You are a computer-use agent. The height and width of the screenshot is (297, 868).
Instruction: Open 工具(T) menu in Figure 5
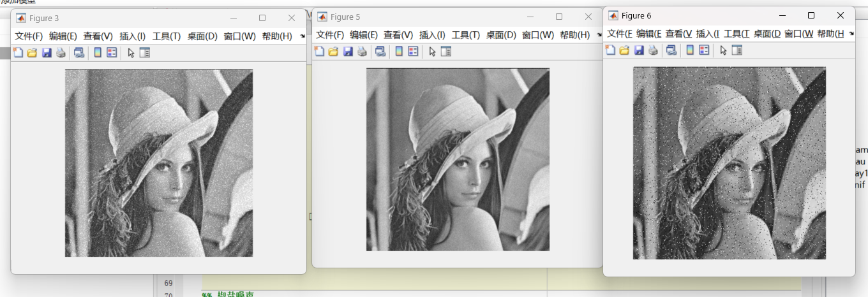[x=466, y=35]
